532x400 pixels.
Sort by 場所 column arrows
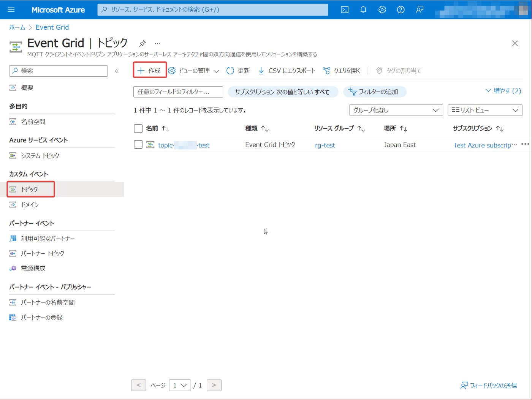pyautogui.click(x=404, y=129)
